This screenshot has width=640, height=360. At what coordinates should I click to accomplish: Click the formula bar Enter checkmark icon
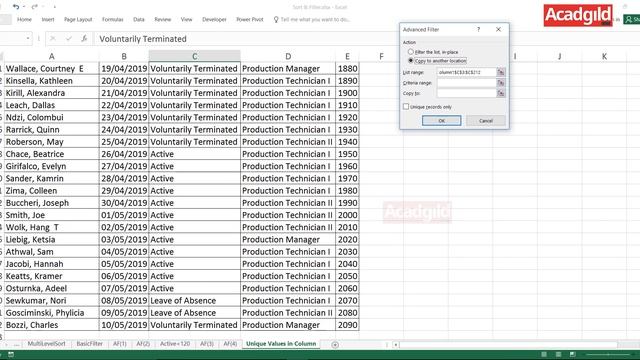(x=69, y=38)
